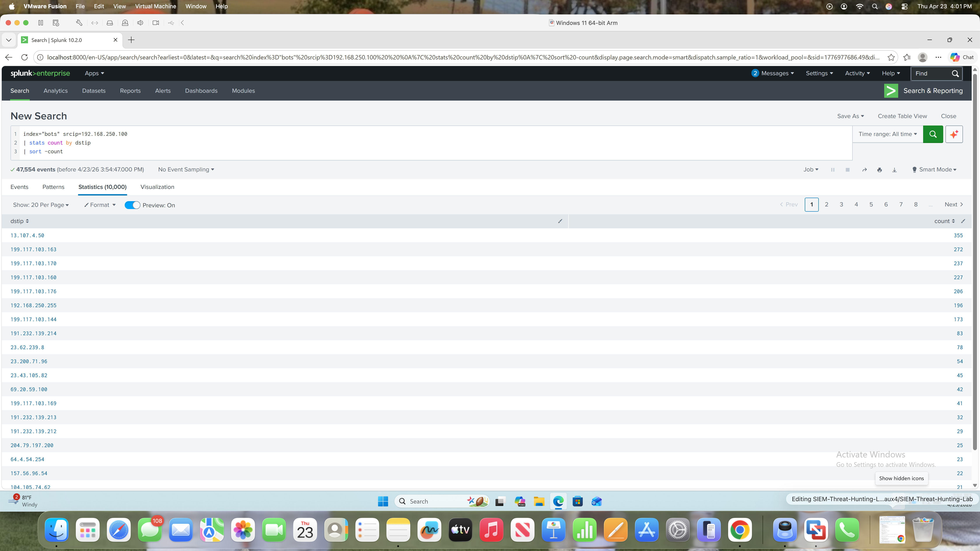
Task: Open Dashboards in the navigation bar
Action: (x=201, y=91)
